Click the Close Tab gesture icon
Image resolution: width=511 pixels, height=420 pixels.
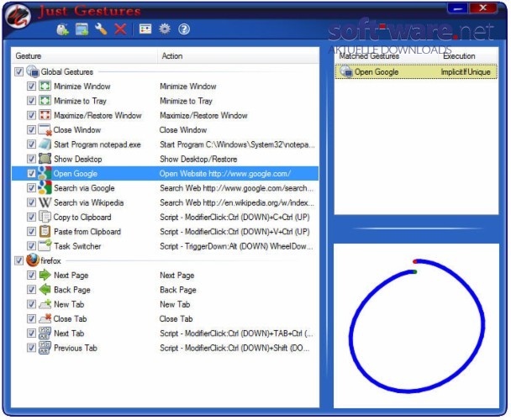pyautogui.click(x=45, y=318)
